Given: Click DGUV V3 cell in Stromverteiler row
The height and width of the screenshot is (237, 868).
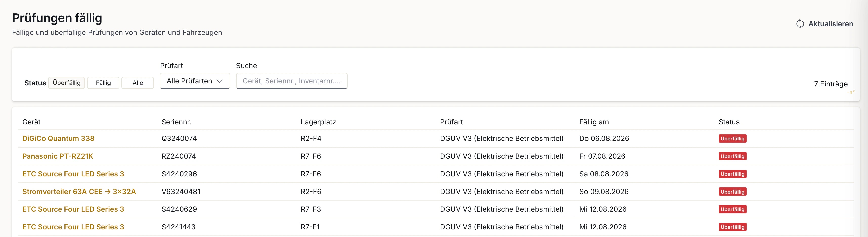Looking at the screenshot, I should pos(501,192).
